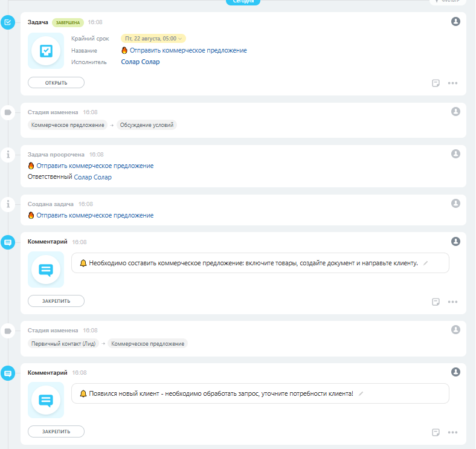Click the pencil icon beside the commercial proposal comment

[x=425, y=263]
